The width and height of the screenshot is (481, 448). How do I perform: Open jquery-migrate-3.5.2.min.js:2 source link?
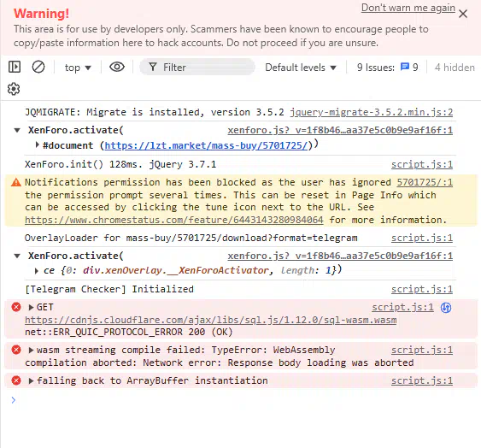coord(372,112)
